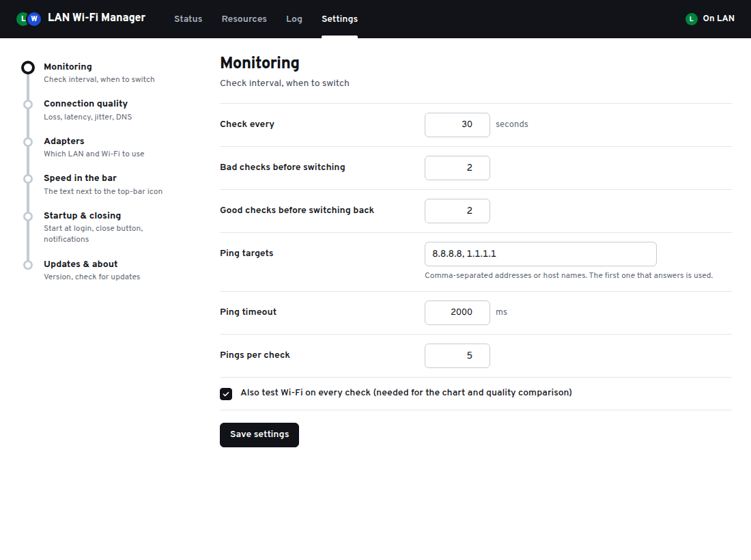The image size is (751, 560).
Task: Click the Ping targets label
Action: (246, 253)
